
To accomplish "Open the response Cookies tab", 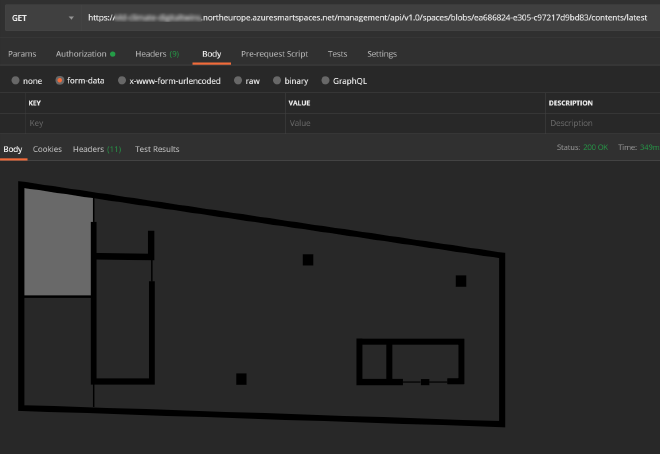I will (x=47, y=149).
